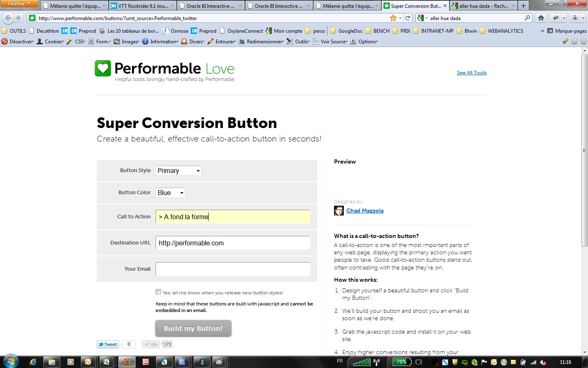Open the OUTILS bookmarks folder
The image size is (588, 368).
(14, 31)
